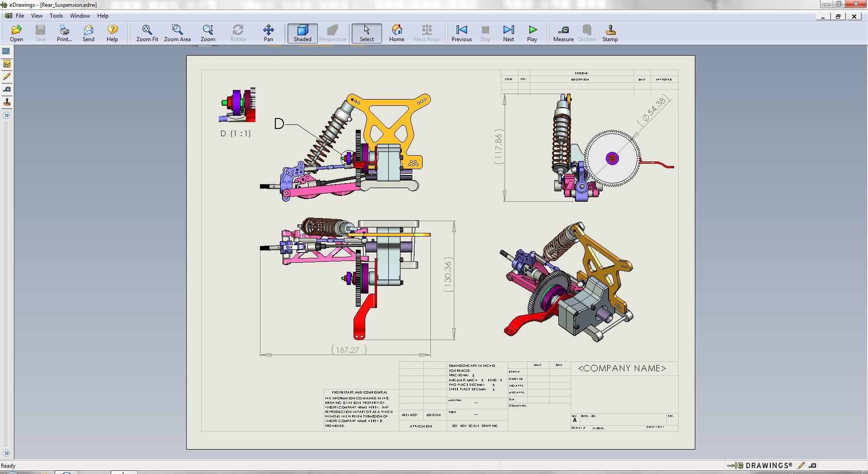Image resolution: width=868 pixels, height=474 pixels.
Task: Activate the Section tool
Action: [x=586, y=33]
